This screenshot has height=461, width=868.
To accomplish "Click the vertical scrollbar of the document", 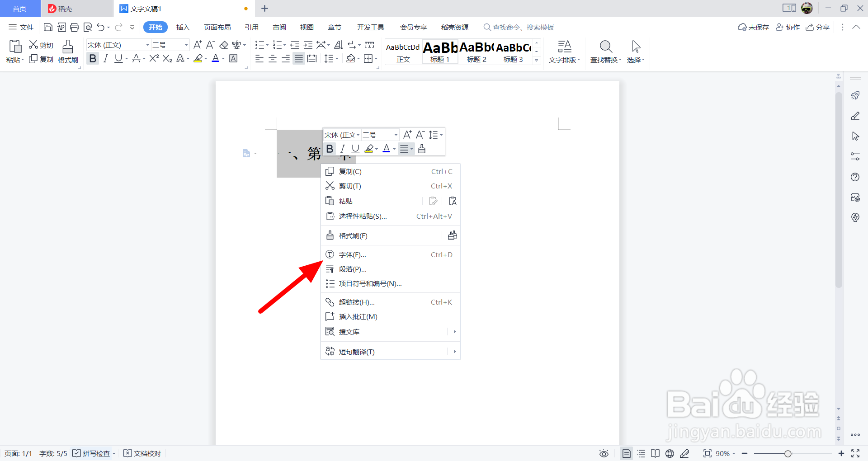I will pyautogui.click(x=839, y=190).
